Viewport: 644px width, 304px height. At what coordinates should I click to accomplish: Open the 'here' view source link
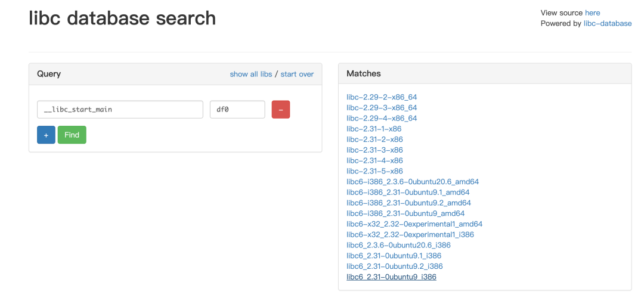coord(592,13)
